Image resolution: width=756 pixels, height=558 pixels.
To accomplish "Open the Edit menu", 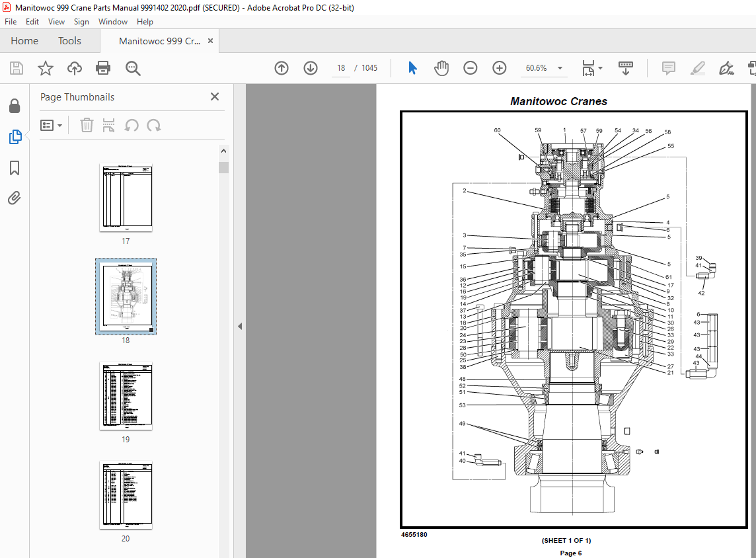I will (x=32, y=22).
